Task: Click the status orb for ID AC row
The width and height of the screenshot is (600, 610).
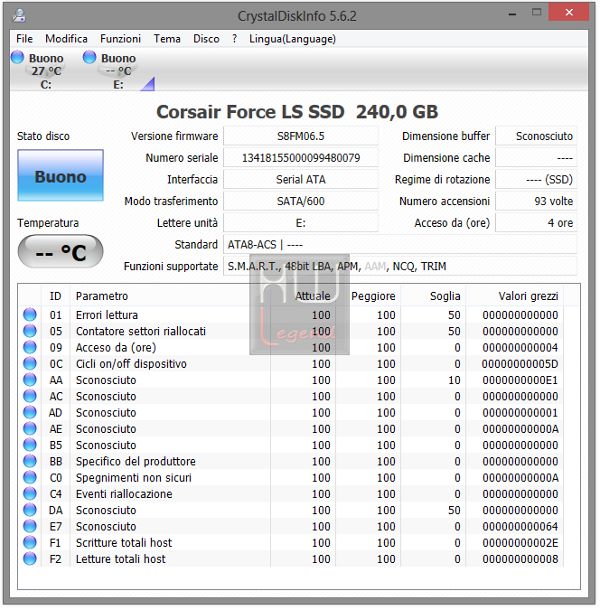Action: (x=30, y=396)
